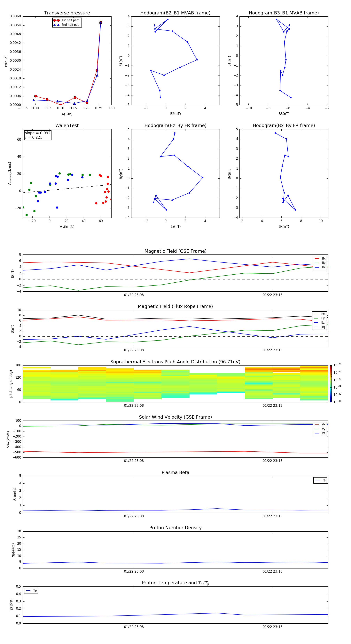Click the "B3(nT)" x-axis label

tap(284, 114)
